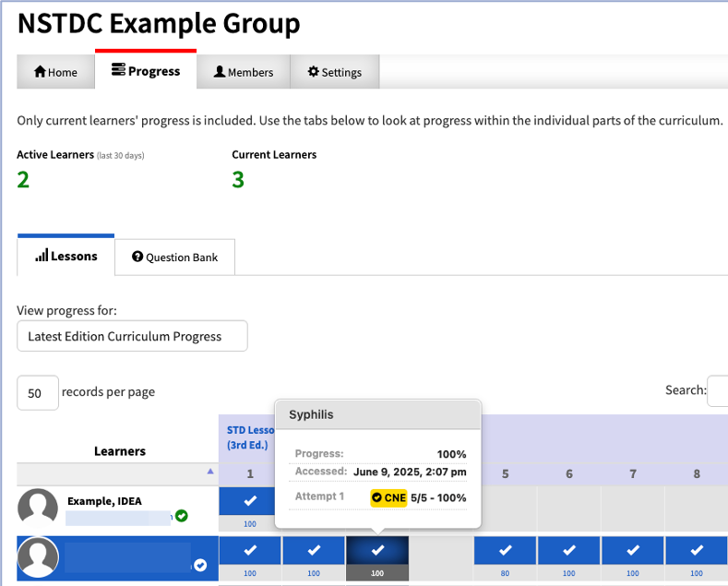Select the Lessons sub-tab

pyautogui.click(x=66, y=256)
